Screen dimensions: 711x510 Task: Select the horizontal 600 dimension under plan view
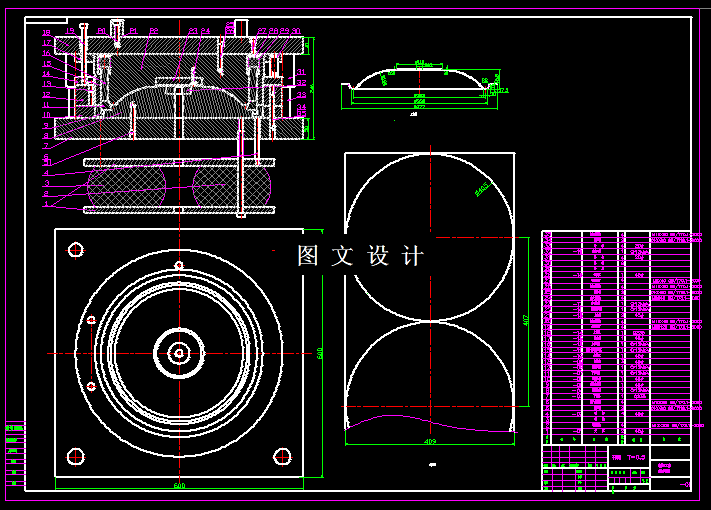(x=179, y=486)
